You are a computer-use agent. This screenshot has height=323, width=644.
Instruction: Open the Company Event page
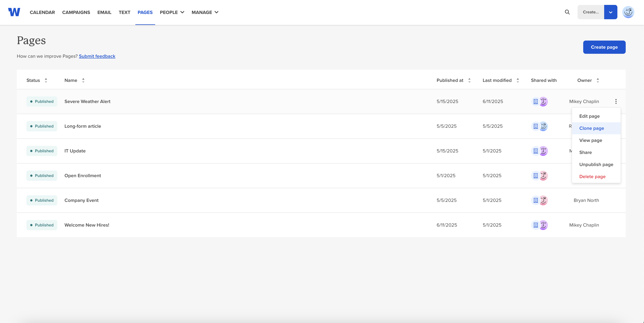pos(82,200)
